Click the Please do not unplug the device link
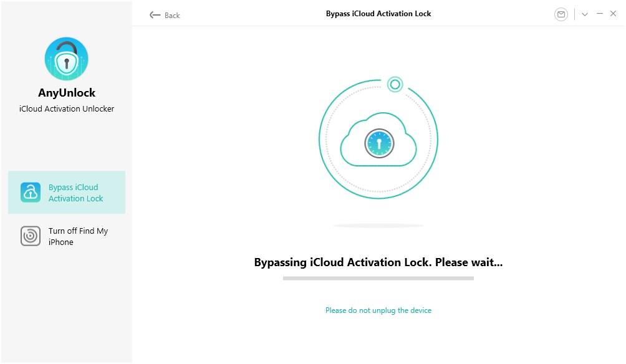The width and height of the screenshot is (626, 364). pos(378,310)
